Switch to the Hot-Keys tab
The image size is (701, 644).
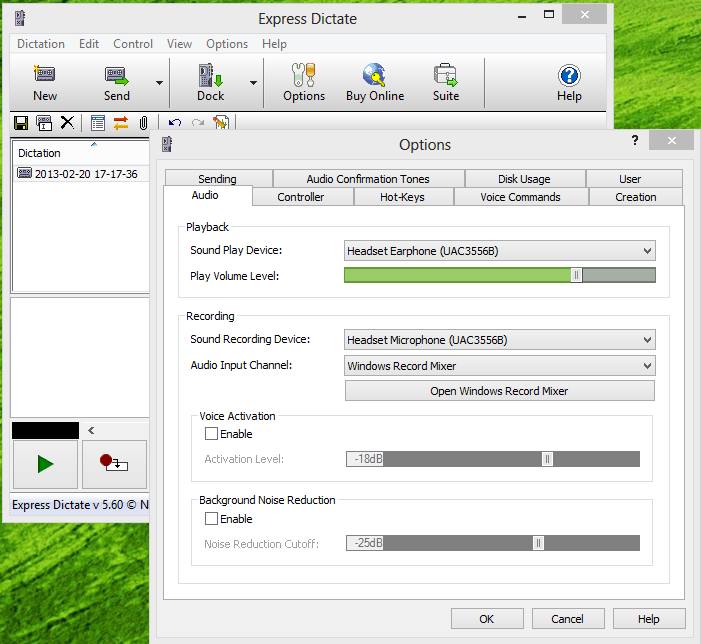[403, 197]
